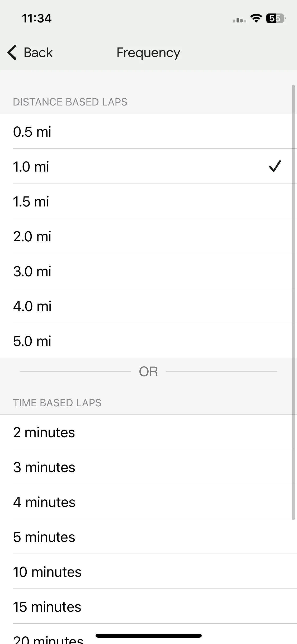Choose 4.0 mi distance laps
This screenshot has height=644, width=297.
click(148, 306)
